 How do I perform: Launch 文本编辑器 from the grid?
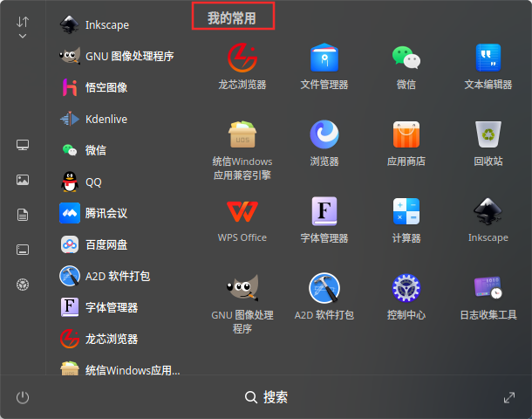[488, 66]
